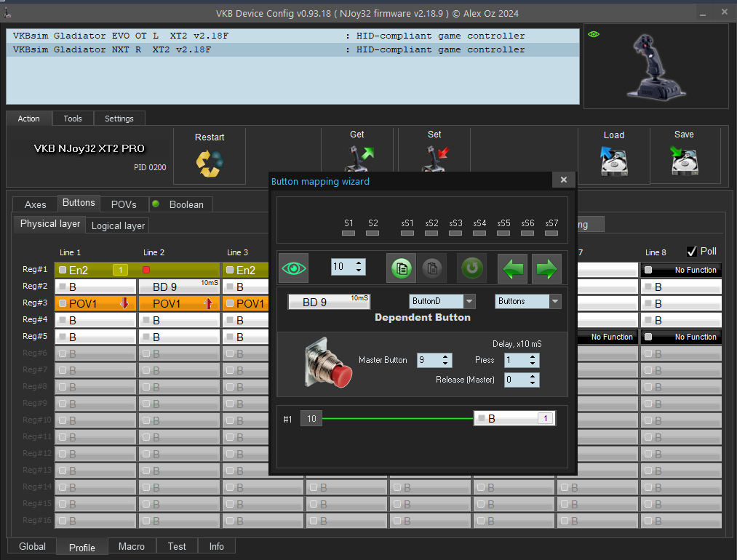Increase the Press delay value
Viewport: 737px width, 560px height.
[533, 357]
